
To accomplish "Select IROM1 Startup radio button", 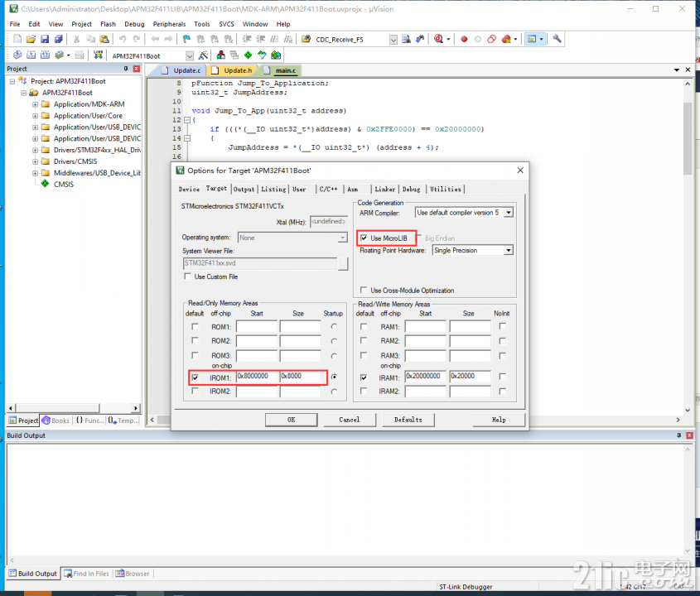I will pyautogui.click(x=334, y=377).
